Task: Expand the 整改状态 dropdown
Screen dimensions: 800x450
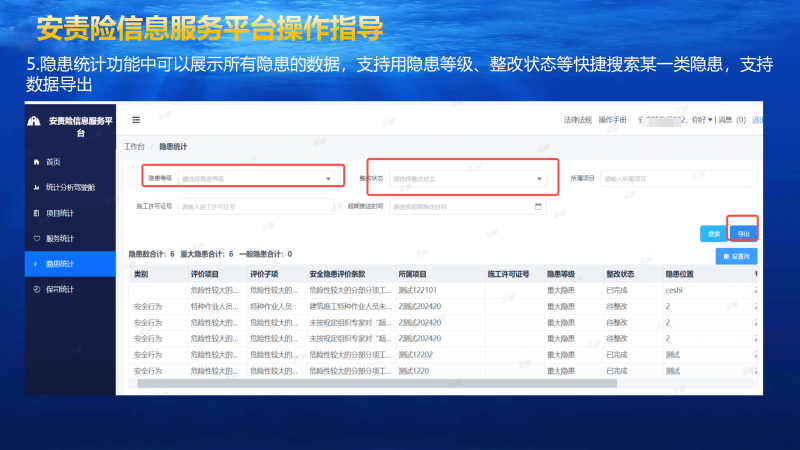Action: tap(467, 179)
